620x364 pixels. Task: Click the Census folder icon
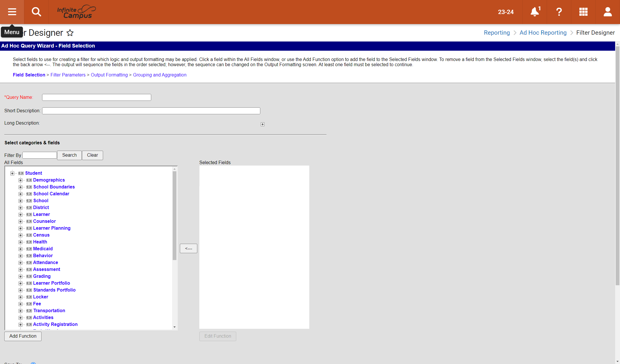point(29,235)
